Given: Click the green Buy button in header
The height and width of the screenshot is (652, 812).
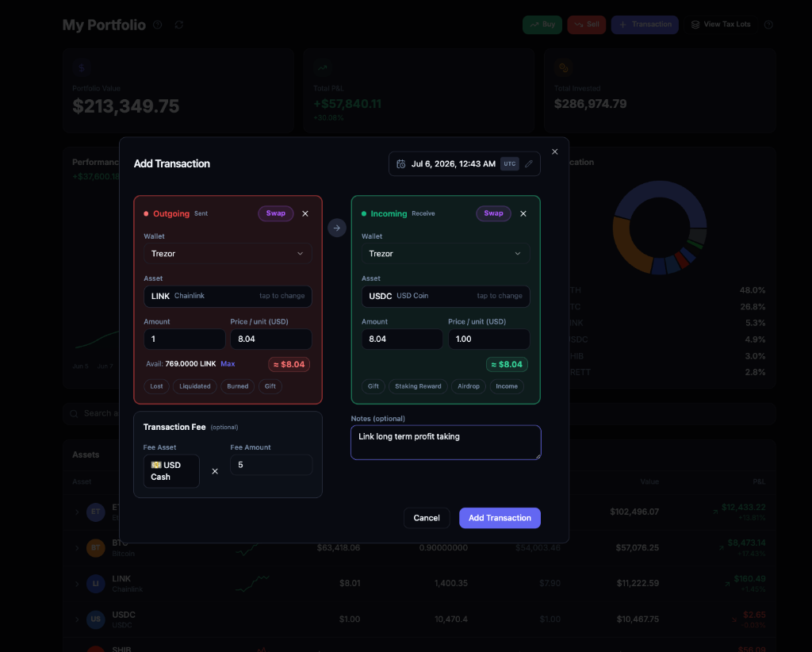Looking at the screenshot, I should point(542,25).
